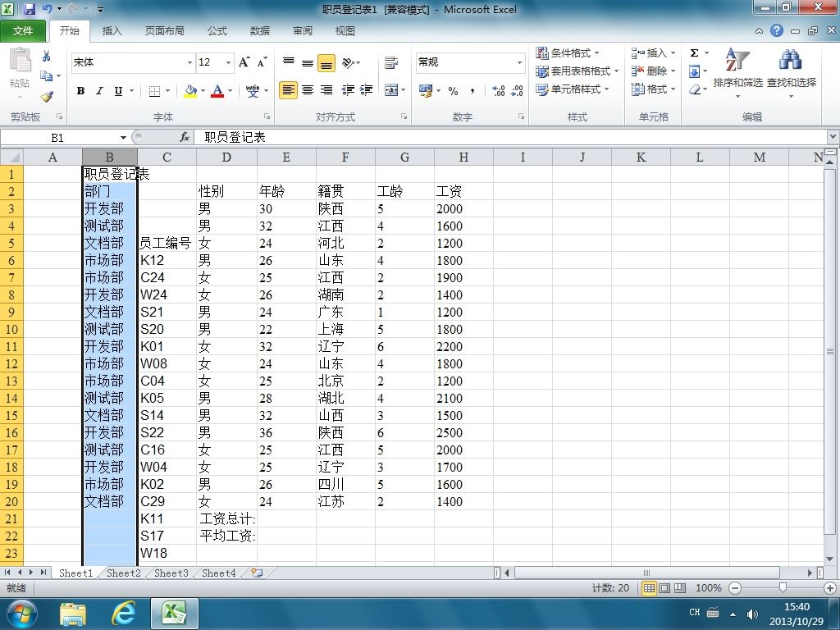This screenshot has height=630, width=840.
Task: Apply the yellow fill color bucket
Action: [190, 91]
